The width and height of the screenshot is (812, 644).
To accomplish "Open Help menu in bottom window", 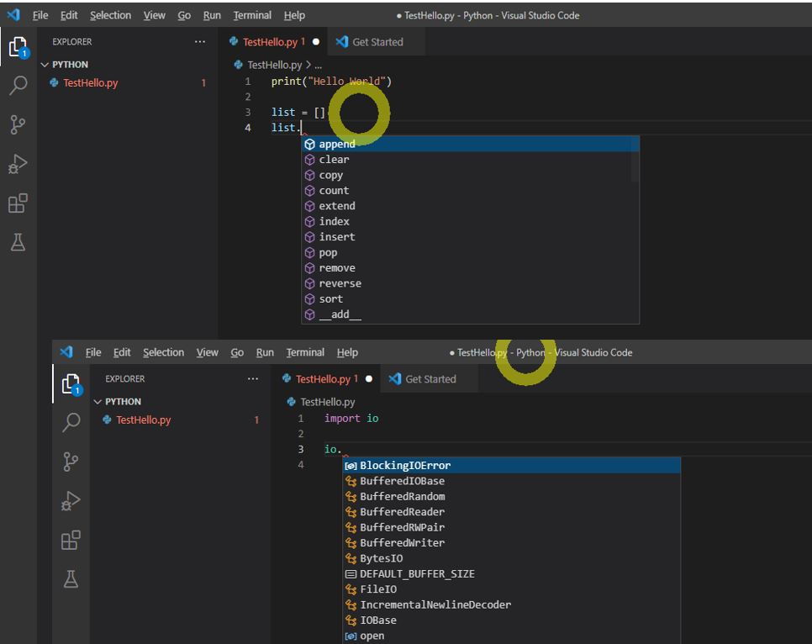I will [347, 353].
